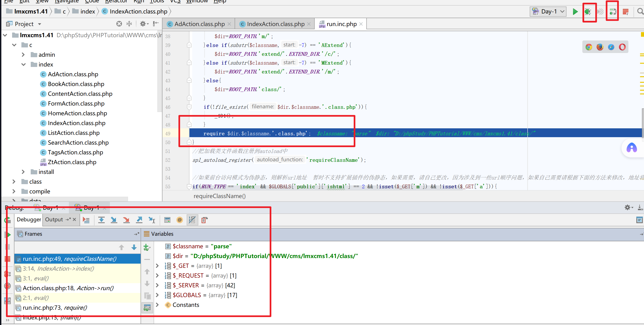Open the floating AI assistant icon
This screenshot has width=644, height=325.
coord(631,148)
